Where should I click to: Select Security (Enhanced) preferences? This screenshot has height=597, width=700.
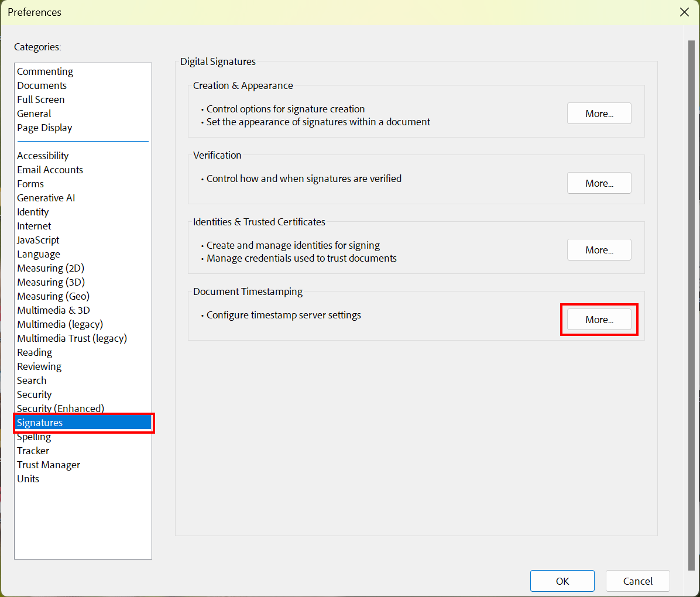60,409
